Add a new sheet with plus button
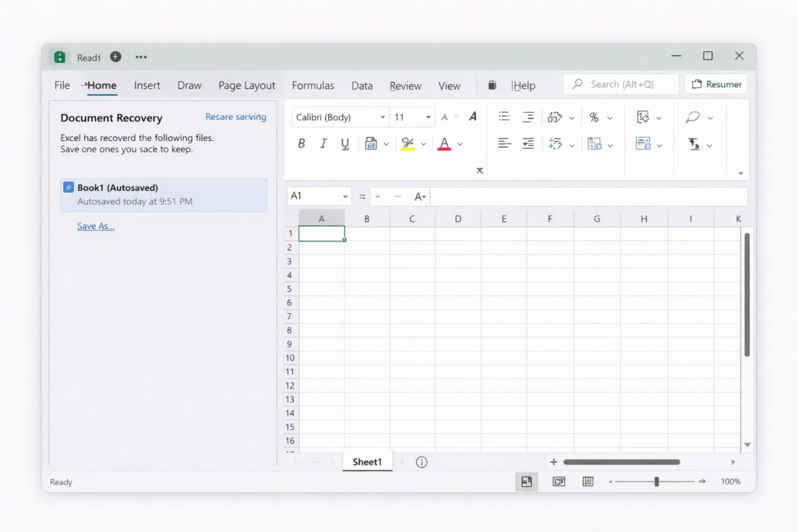 tap(553, 462)
